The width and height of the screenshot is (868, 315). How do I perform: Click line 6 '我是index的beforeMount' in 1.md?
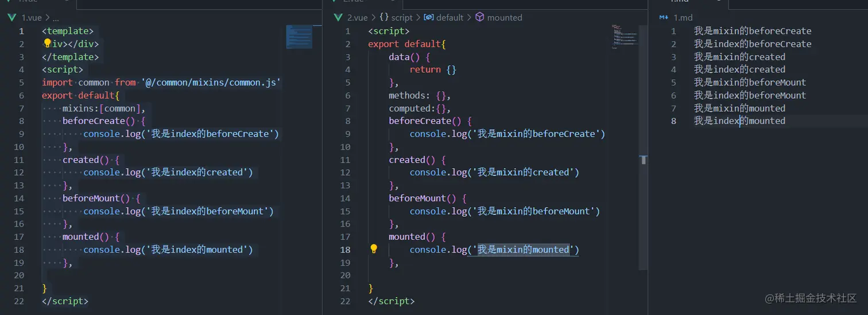750,95
